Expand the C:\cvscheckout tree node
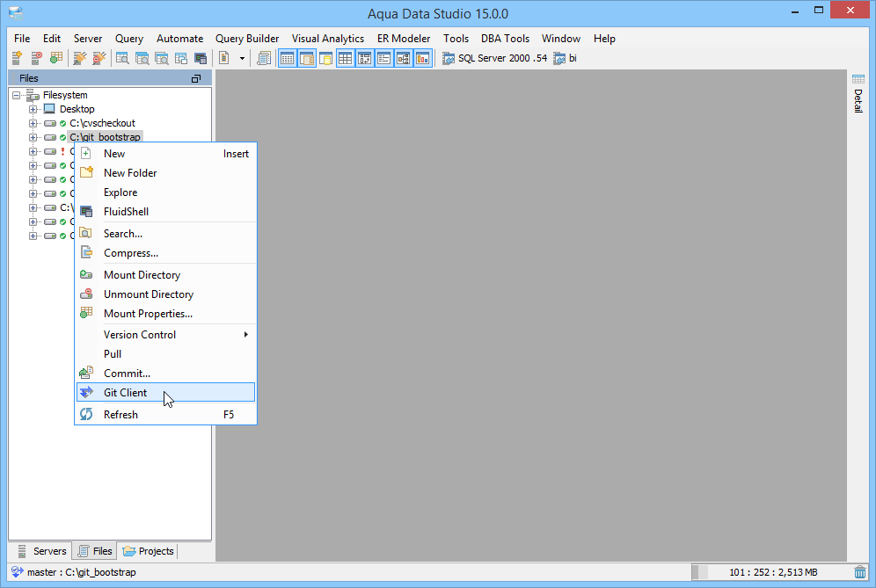The image size is (876, 588). pos(33,123)
